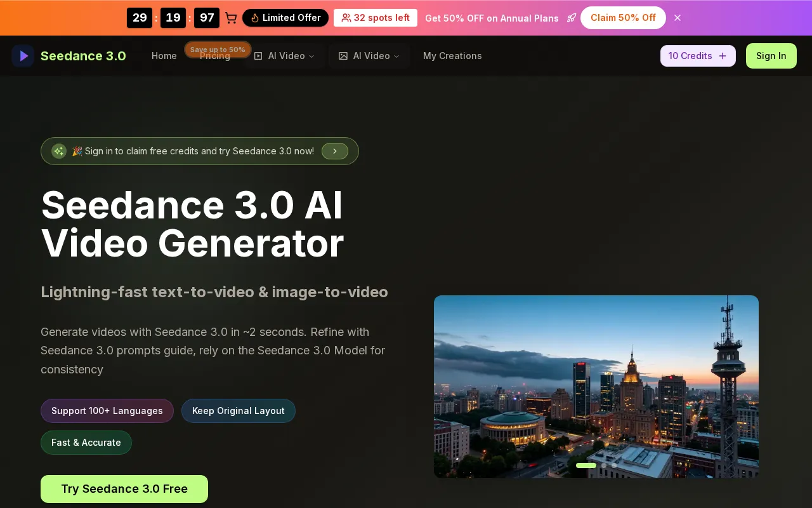The image size is (812, 508).
Task: Select the first carousel slide indicator
Action: coord(586,465)
